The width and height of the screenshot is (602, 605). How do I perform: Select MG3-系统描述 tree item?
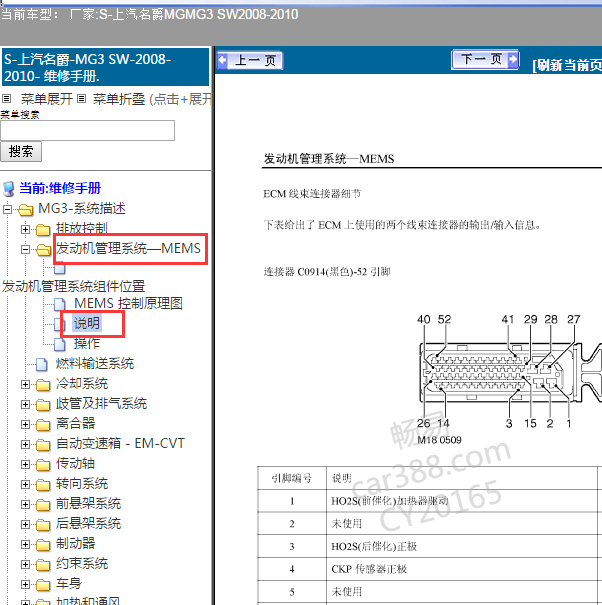click(82, 208)
